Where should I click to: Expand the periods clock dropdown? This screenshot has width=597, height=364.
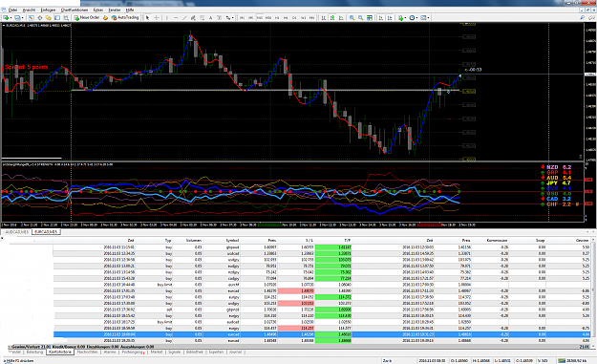(416, 17)
